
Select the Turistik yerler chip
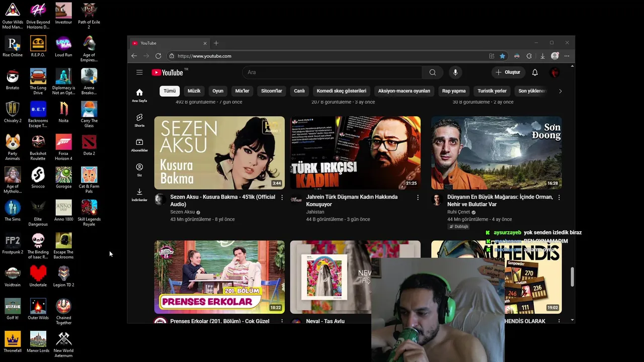click(x=492, y=91)
